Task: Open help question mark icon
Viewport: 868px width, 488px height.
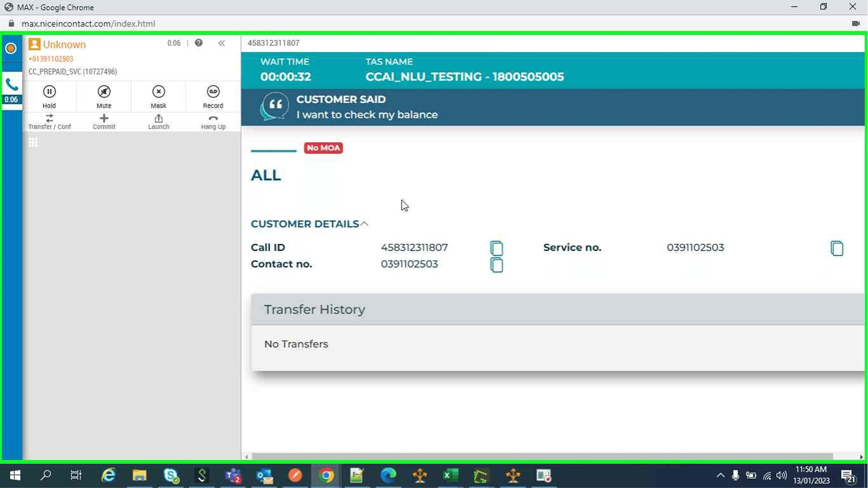Action: pos(199,43)
